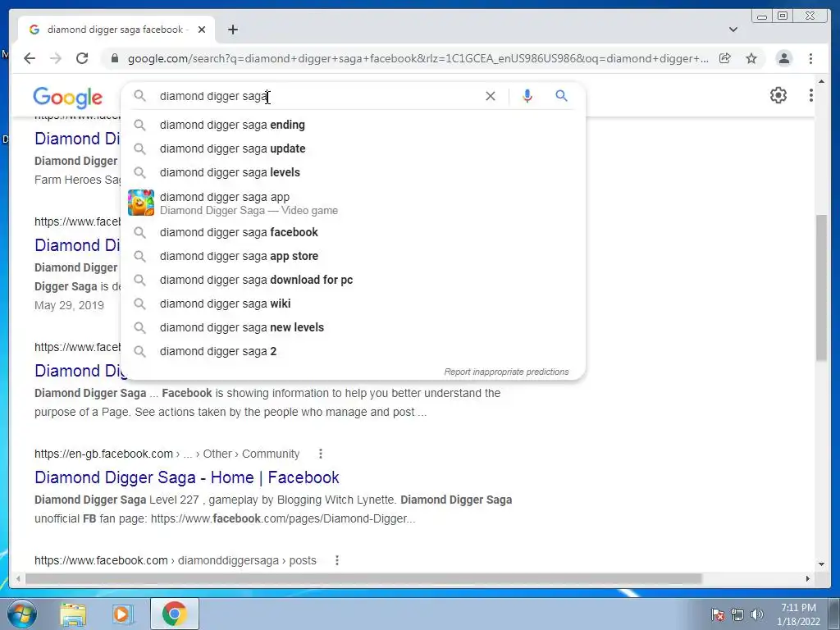Viewport: 840px width, 630px height.
Task: Click the taskbar clock showing 7:11 PM
Action: 798,614
